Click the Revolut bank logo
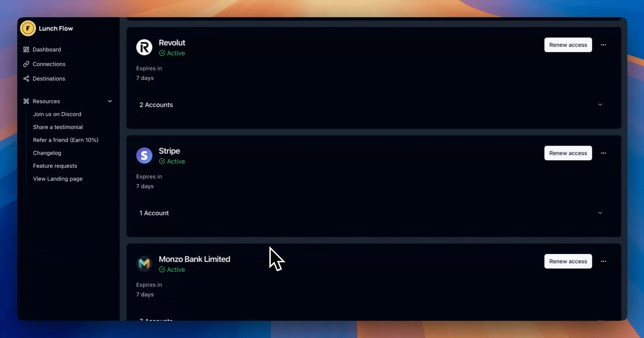The width and height of the screenshot is (644, 338). (144, 47)
